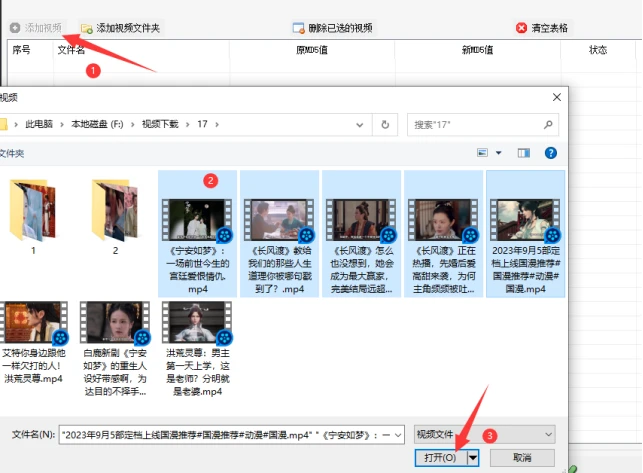Select the 新MD5值 column header
This screenshot has height=473, width=643.
[477, 50]
